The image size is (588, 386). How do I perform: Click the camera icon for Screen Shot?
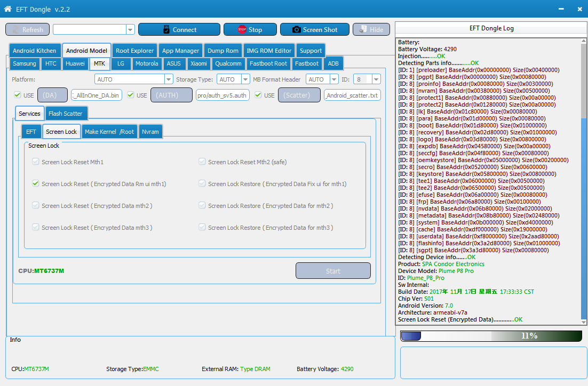[x=296, y=29]
